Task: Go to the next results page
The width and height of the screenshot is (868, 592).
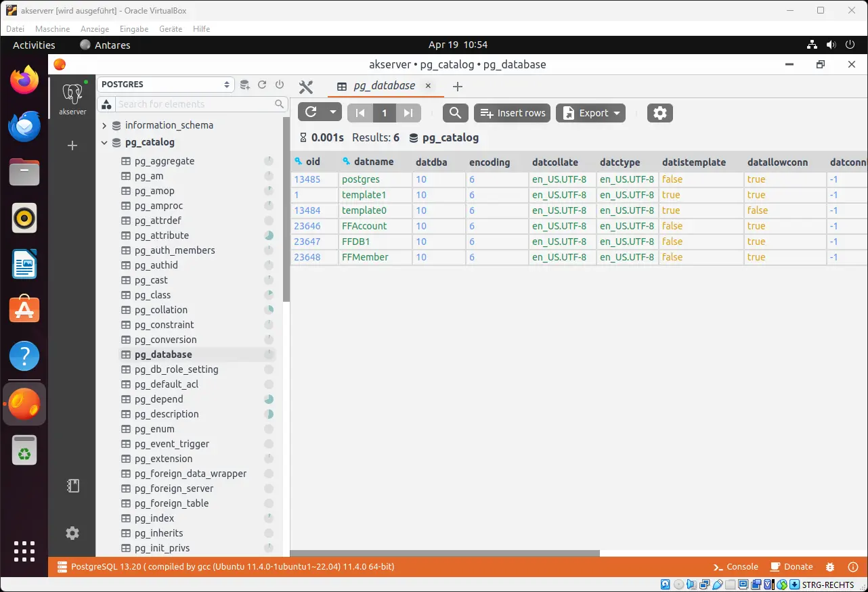Action: pos(408,113)
